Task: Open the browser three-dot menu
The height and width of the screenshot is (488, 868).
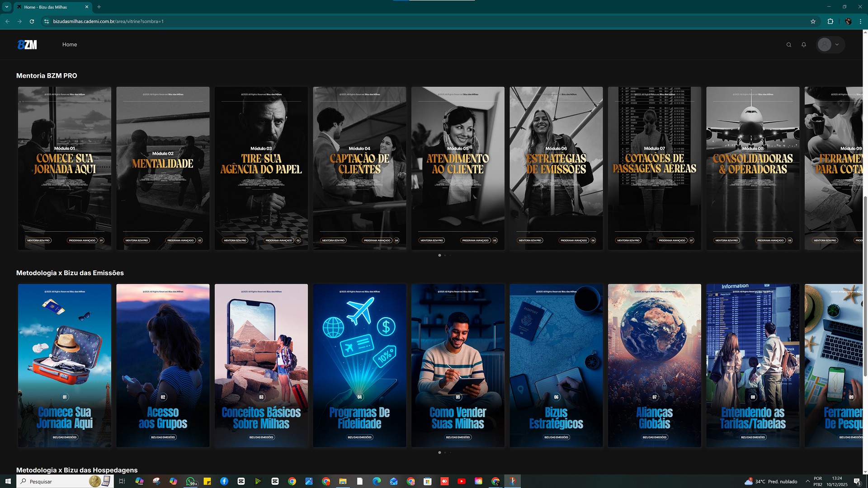Action: click(861, 21)
